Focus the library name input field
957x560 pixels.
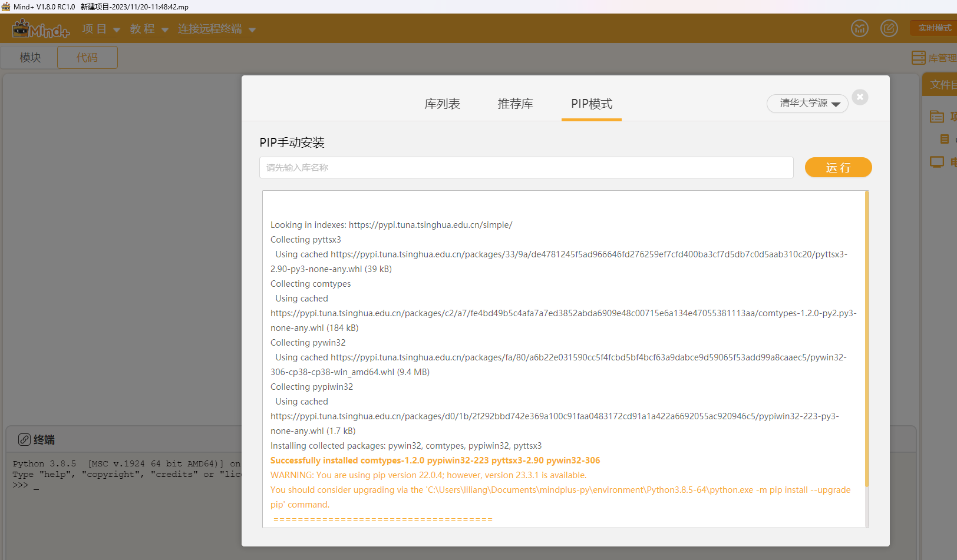[526, 167]
